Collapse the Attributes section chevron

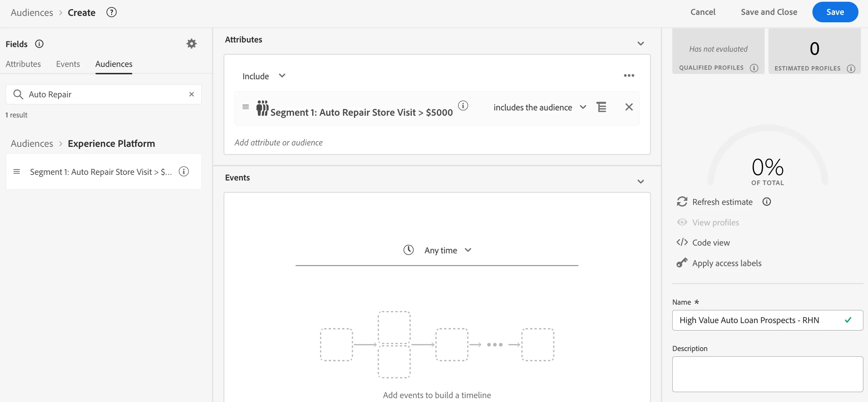tap(641, 44)
